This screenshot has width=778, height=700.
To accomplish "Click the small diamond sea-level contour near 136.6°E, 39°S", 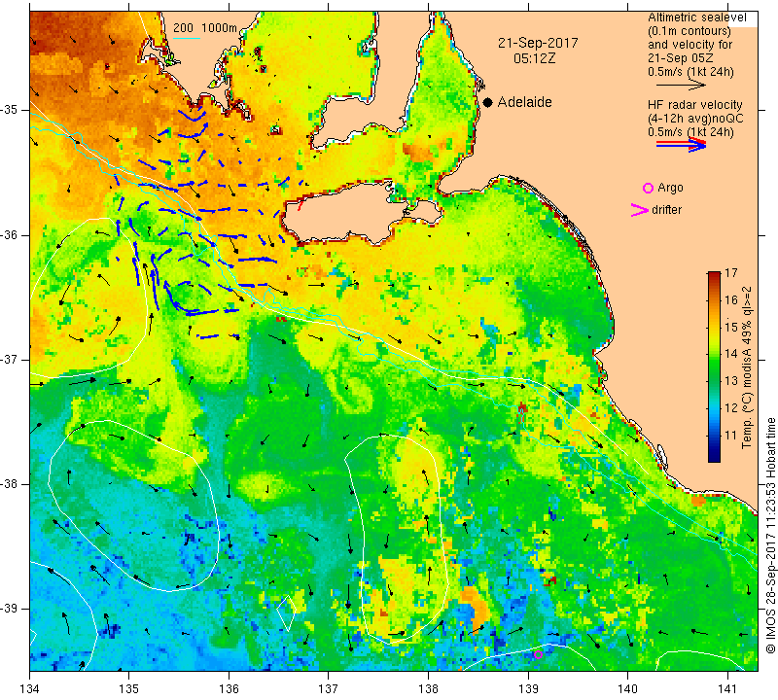I will 287,613.
